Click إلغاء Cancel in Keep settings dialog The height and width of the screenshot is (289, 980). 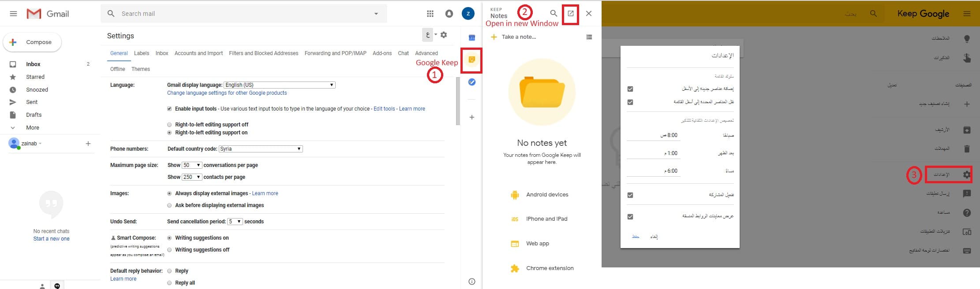click(x=654, y=237)
